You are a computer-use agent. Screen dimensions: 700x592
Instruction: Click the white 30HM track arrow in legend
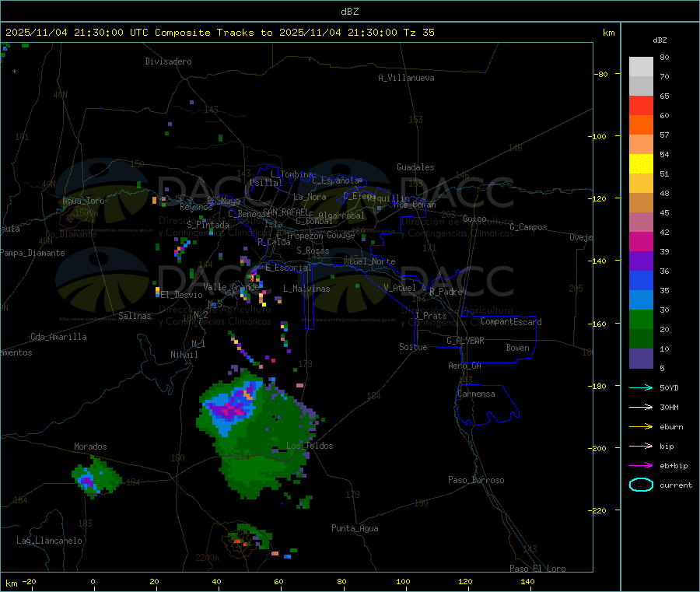click(x=641, y=407)
